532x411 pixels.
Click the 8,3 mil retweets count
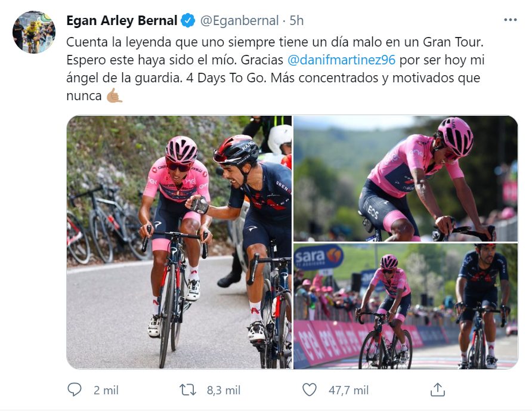[x=224, y=390]
